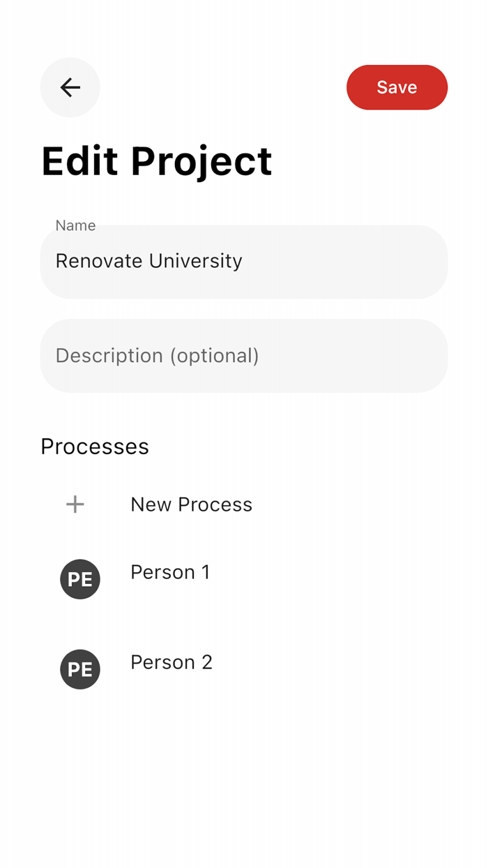
Task: Click the small Name label above the field
Action: pos(75,225)
